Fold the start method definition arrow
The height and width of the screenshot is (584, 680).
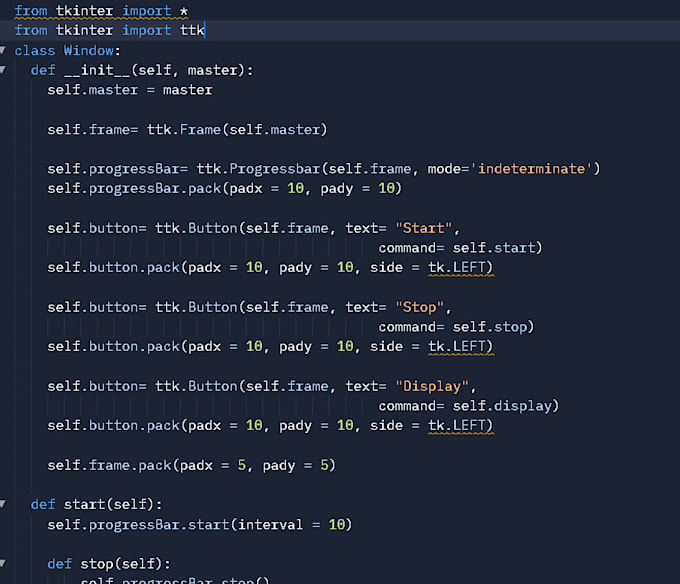[5, 505]
